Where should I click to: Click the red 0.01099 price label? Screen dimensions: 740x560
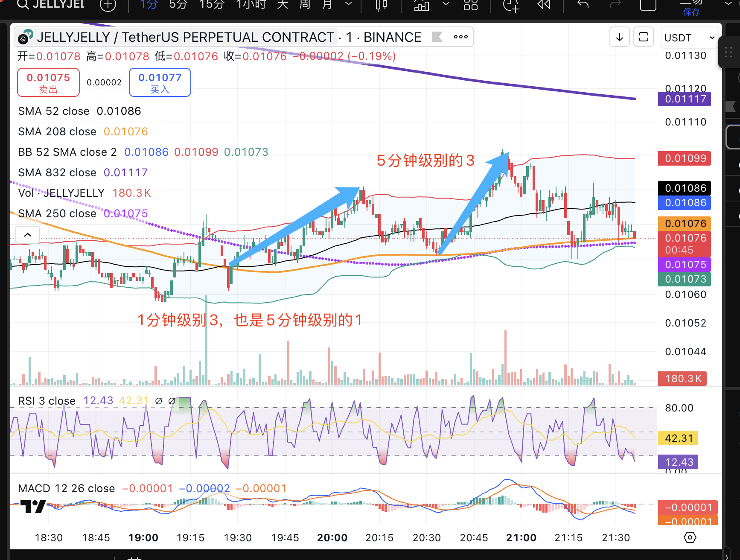pos(685,158)
